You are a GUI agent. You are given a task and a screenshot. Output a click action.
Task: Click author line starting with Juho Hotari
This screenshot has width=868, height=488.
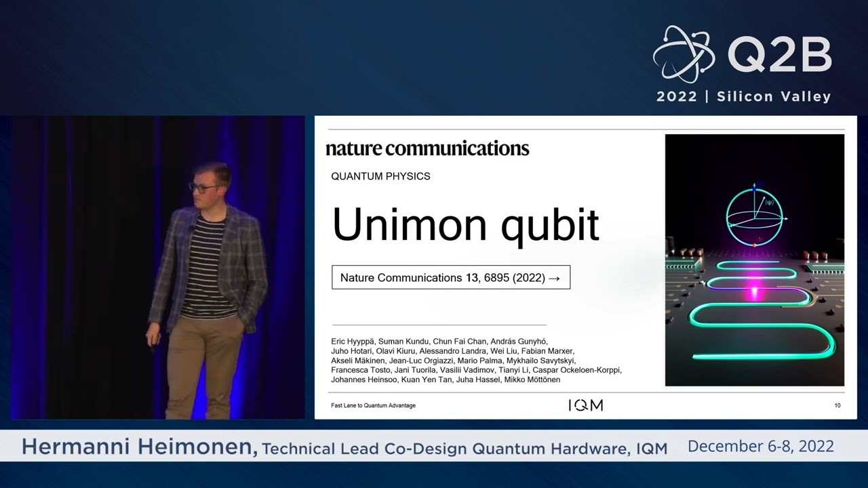[x=453, y=351]
